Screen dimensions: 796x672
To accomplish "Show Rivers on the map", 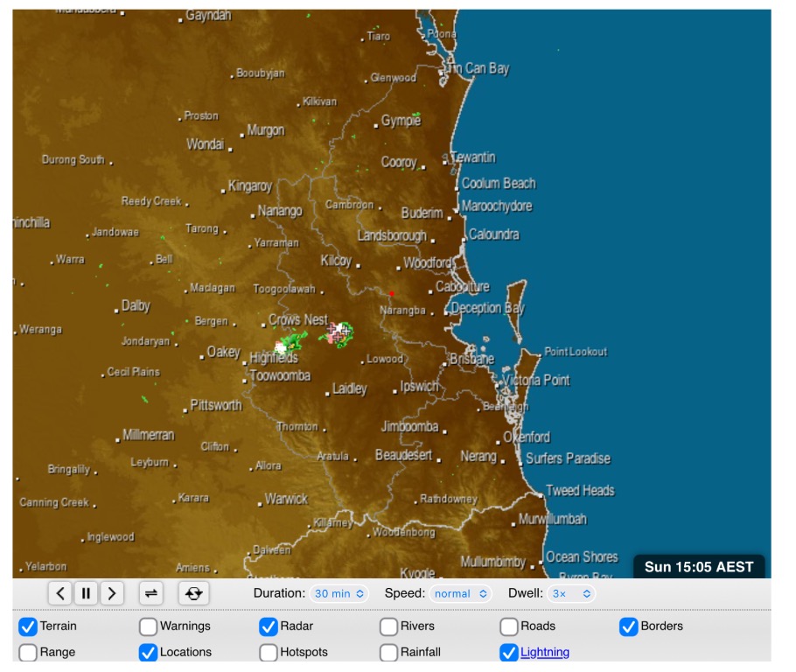I will (389, 626).
